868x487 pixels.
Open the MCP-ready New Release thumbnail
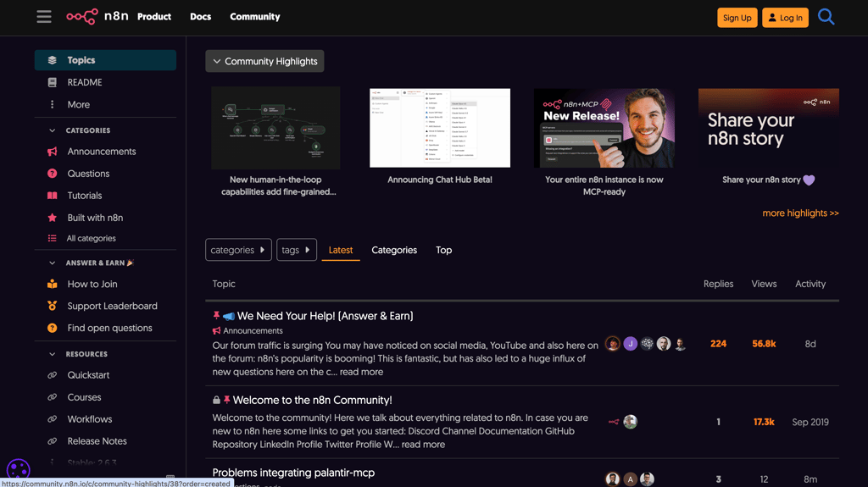click(604, 128)
